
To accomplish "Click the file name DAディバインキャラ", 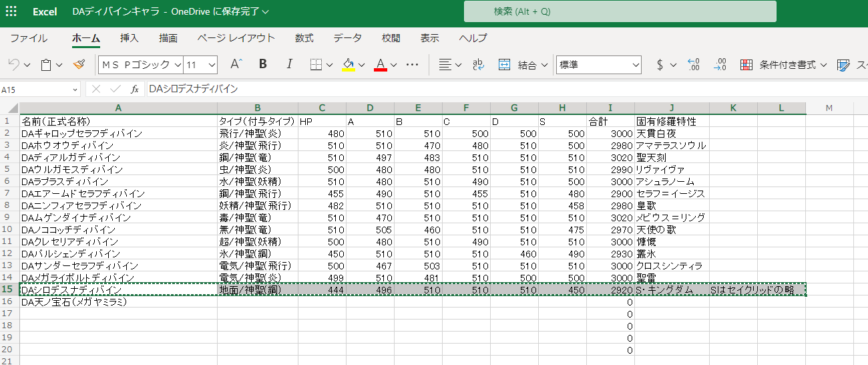I will tap(117, 11).
